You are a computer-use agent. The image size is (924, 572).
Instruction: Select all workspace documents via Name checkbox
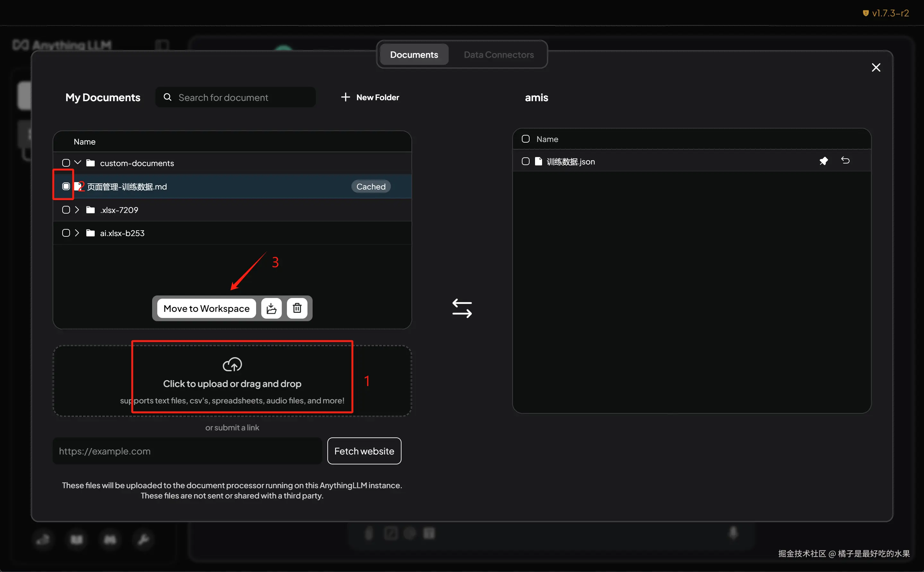(x=525, y=139)
